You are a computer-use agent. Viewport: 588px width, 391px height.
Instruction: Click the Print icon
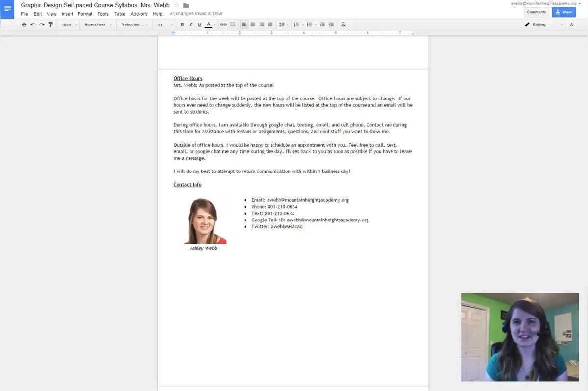click(24, 24)
